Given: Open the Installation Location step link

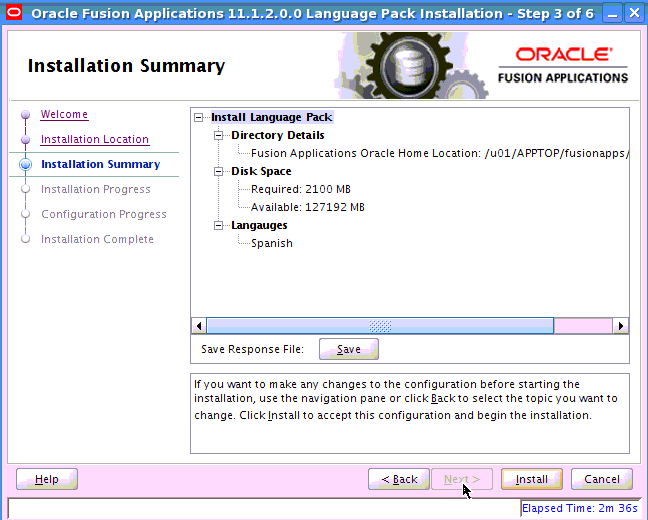Looking at the screenshot, I should click(95, 139).
